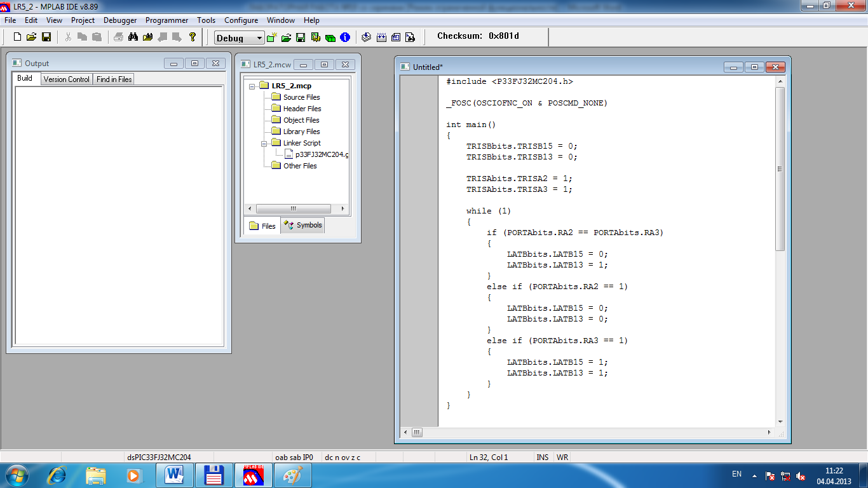Viewport: 868px width, 488px height.
Task: Open Find with the binoculars icon
Action: point(133,37)
